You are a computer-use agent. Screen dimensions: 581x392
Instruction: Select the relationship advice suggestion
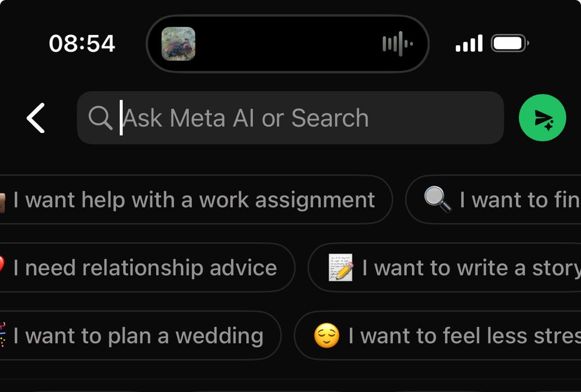point(145,267)
